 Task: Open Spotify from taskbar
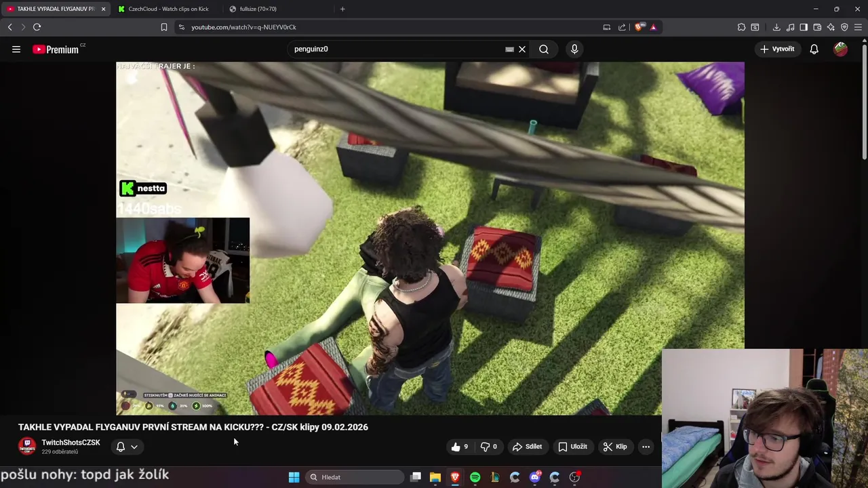point(475,477)
